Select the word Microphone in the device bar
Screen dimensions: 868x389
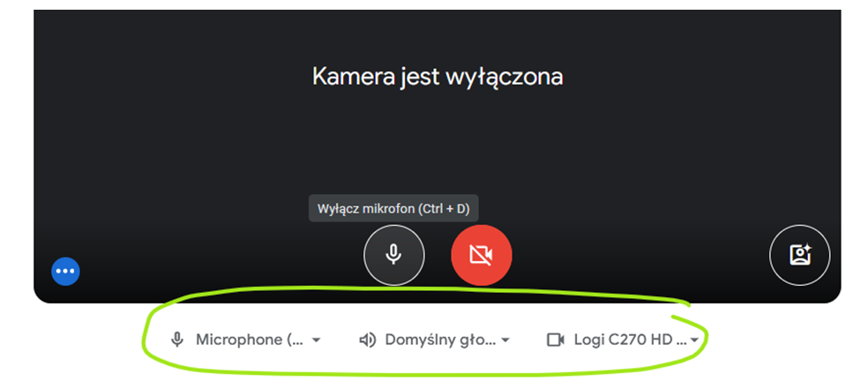coord(239,340)
